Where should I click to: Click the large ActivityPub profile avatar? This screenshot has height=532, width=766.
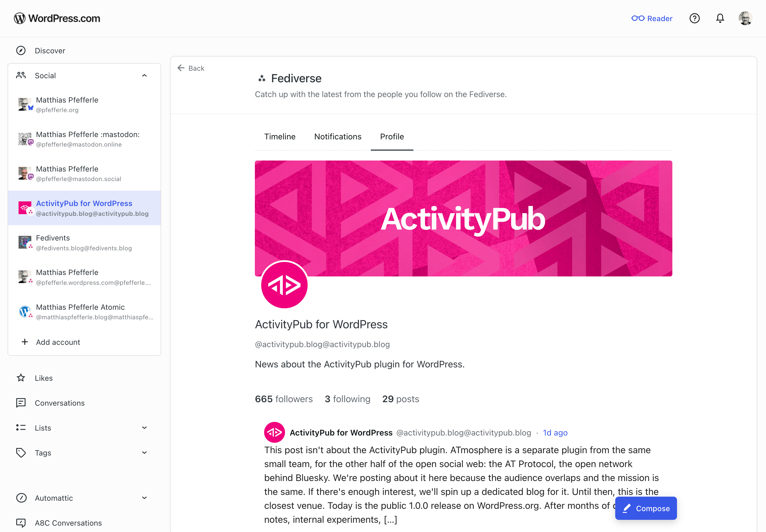pyautogui.click(x=284, y=285)
